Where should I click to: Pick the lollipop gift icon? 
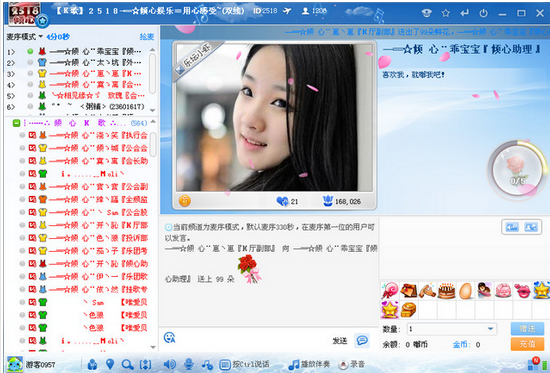(x=390, y=291)
